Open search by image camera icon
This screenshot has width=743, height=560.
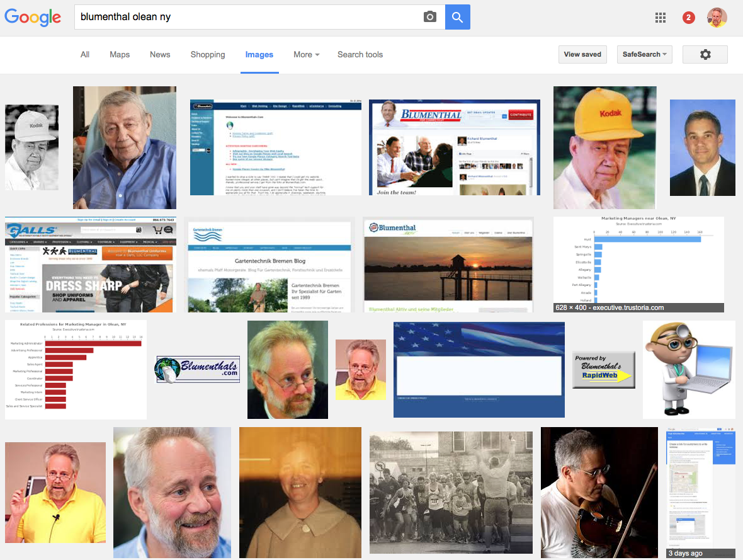pos(430,17)
